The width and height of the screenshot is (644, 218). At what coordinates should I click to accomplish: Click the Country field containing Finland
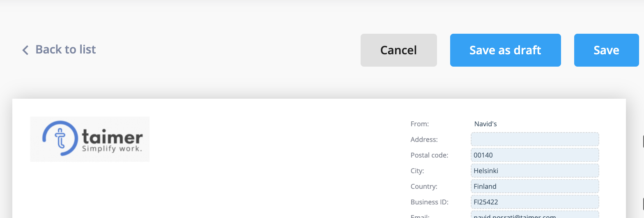tap(535, 186)
